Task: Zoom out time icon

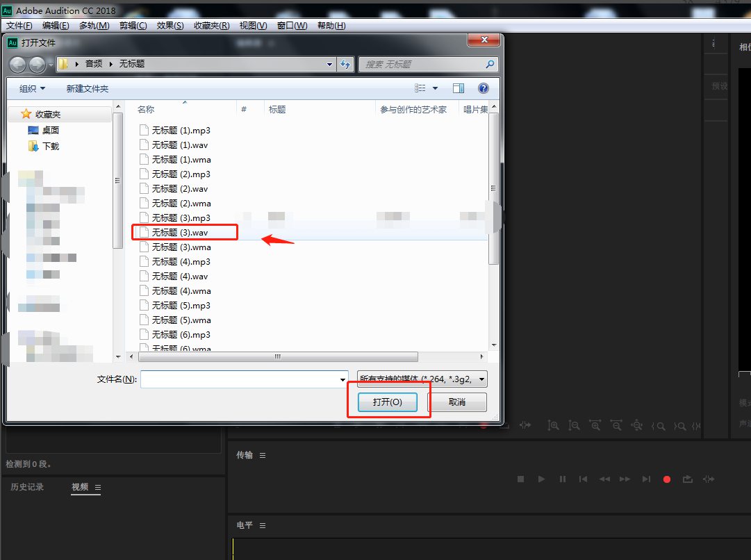Action: (x=616, y=425)
